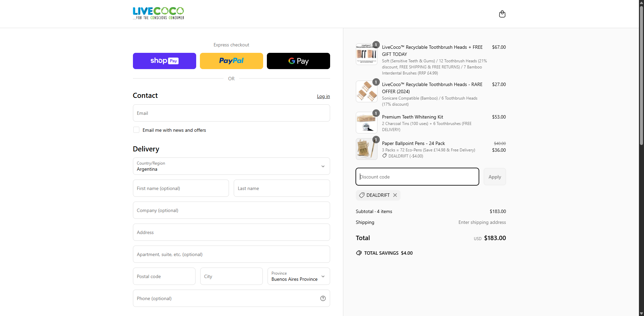The height and width of the screenshot is (316, 644).
Task: Pay with PayPal express checkout
Action: click(x=231, y=61)
